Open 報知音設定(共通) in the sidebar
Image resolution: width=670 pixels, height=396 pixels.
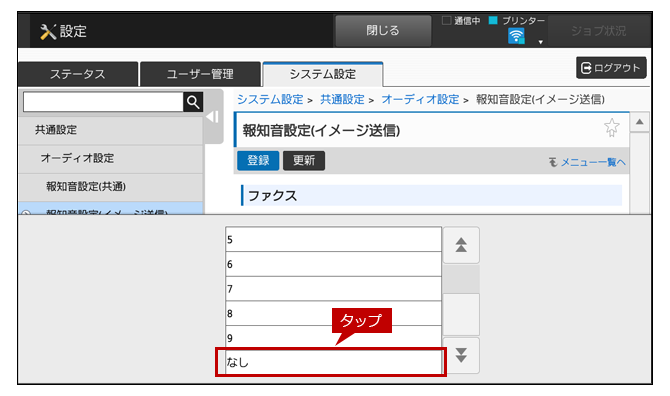(111, 187)
